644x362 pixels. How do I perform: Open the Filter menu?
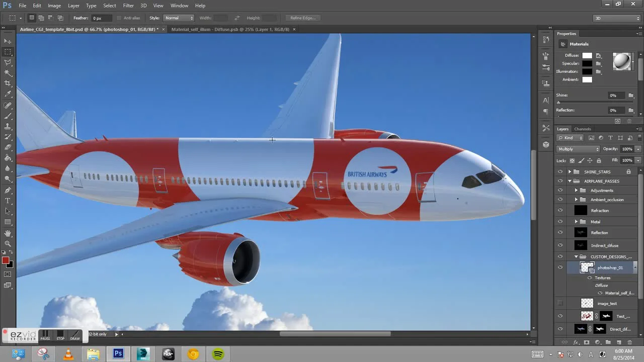[x=128, y=6]
